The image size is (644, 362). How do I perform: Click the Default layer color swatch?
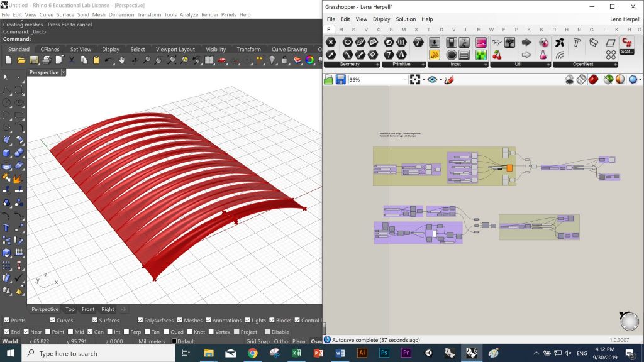(x=175, y=341)
